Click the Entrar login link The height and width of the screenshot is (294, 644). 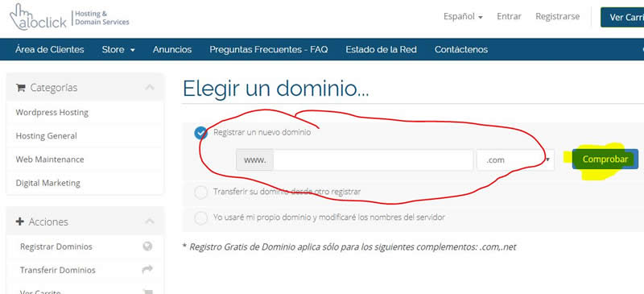click(x=509, y=16)
